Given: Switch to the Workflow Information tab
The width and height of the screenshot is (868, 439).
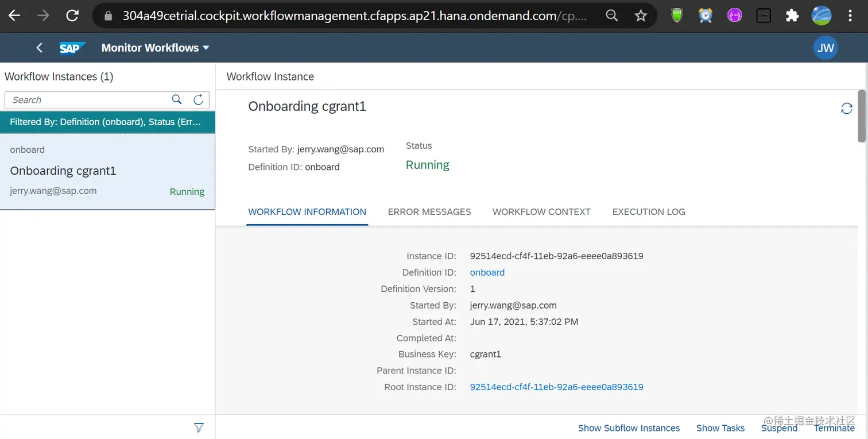Looking at the screenshot, I should tap(307, 211).
